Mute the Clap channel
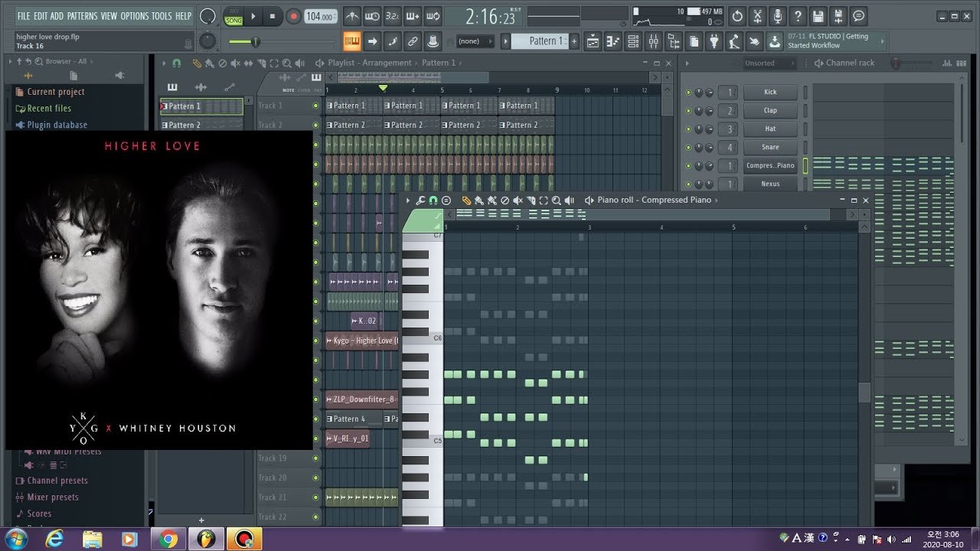Image resolution: width=980 pixels, height=551 pixels. click(688, 111)
